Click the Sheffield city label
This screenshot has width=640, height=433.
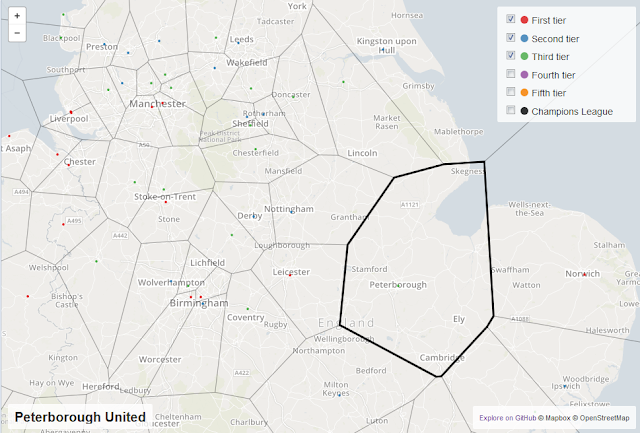pyautogui.click(x=250, y=124)
